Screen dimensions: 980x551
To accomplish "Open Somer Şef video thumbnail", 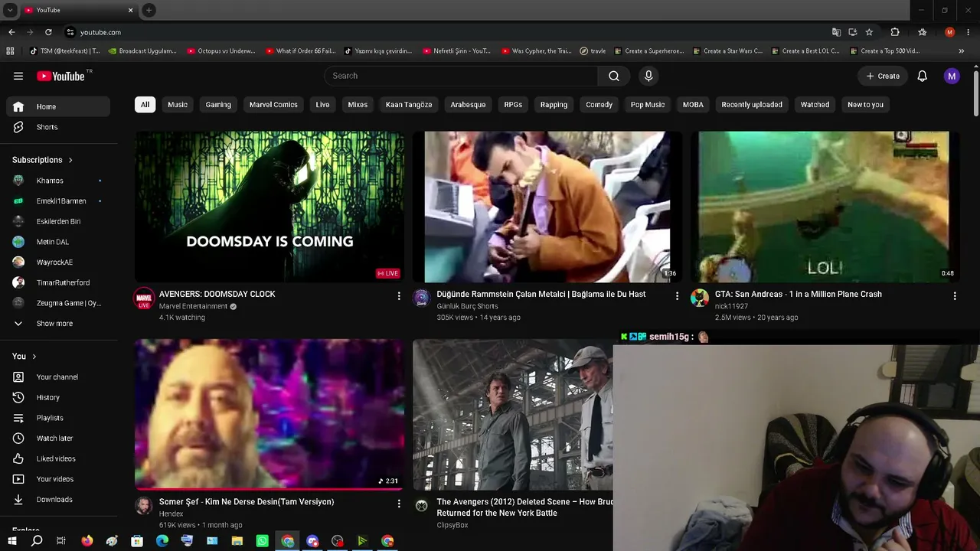I will pyautogui.click(x=269, y=414).
